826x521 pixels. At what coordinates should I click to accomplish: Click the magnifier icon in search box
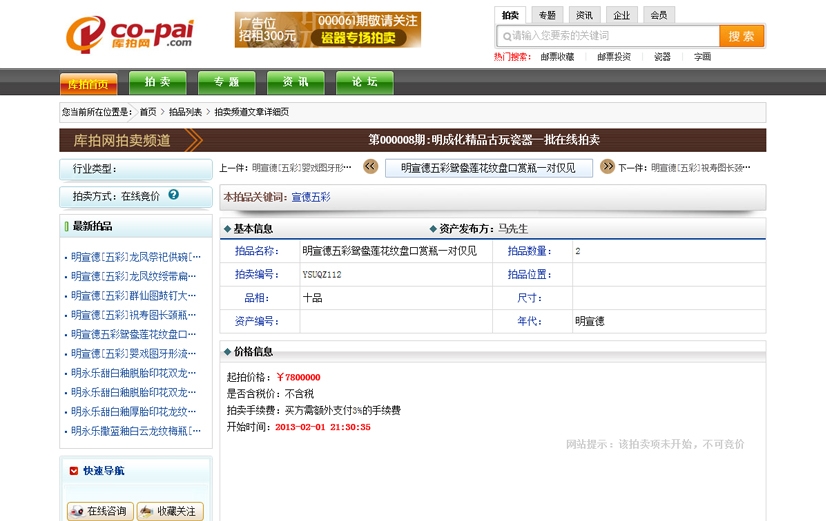506,36
